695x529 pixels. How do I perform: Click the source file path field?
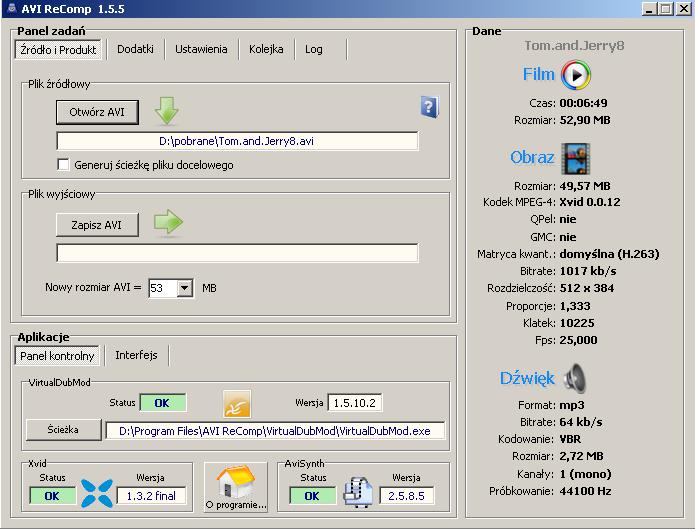pyautogui.click(x=237, y=141)
